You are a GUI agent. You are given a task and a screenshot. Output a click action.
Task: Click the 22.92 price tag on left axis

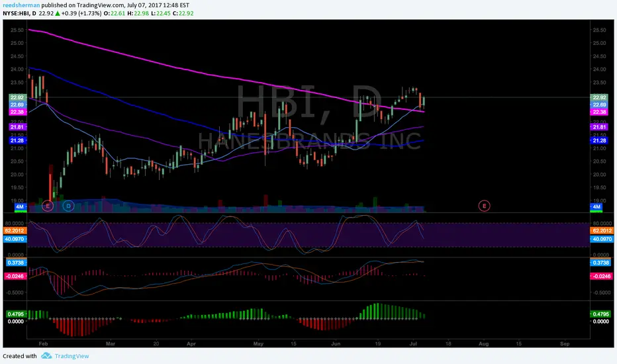17,97
